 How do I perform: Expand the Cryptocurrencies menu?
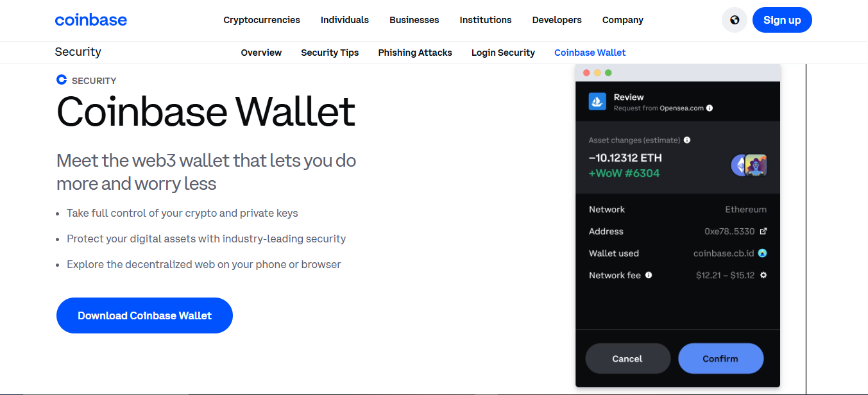coord(262,20)
